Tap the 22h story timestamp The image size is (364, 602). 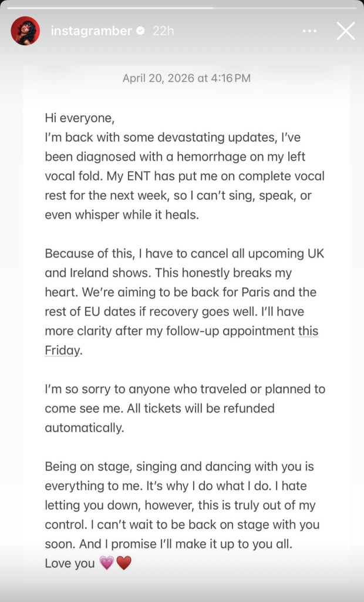(163, 31)
